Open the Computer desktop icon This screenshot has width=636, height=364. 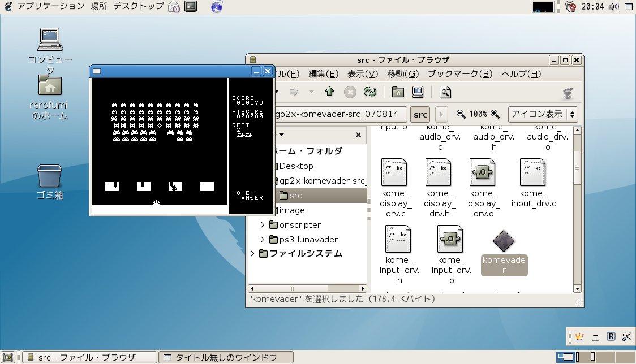click(x=50, y=40)
